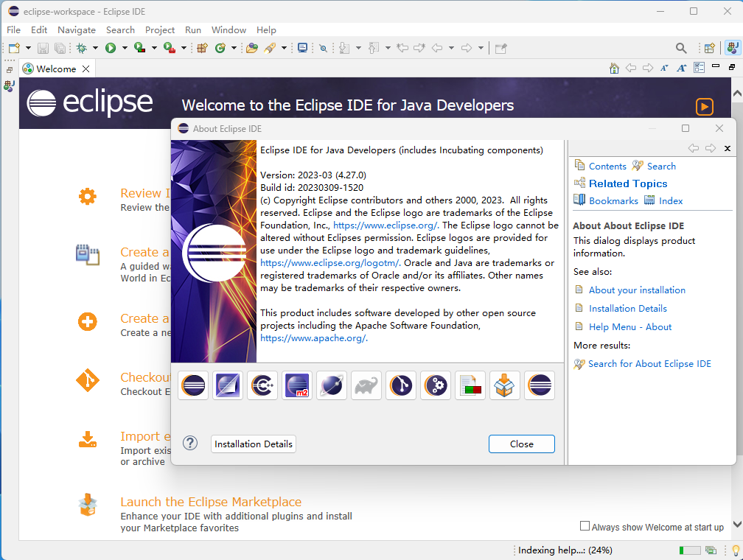
Task: Open the Index help link
Action: [671, 201]
